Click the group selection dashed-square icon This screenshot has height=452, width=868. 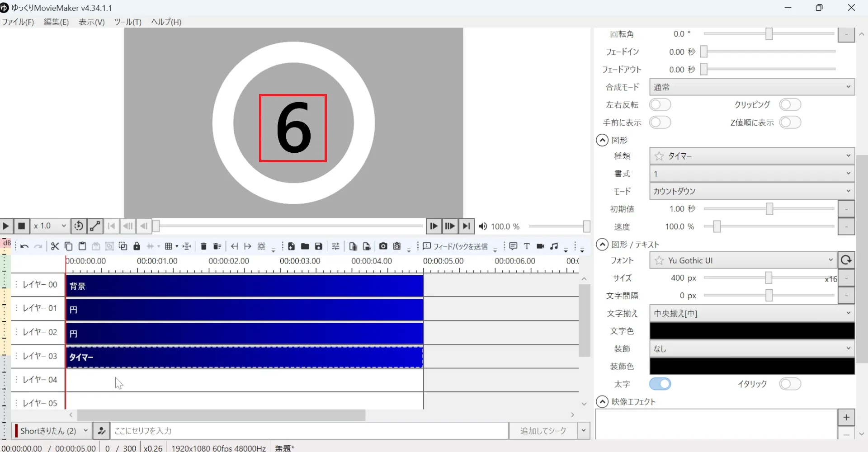pyautogui.click(x=262, y=246)
